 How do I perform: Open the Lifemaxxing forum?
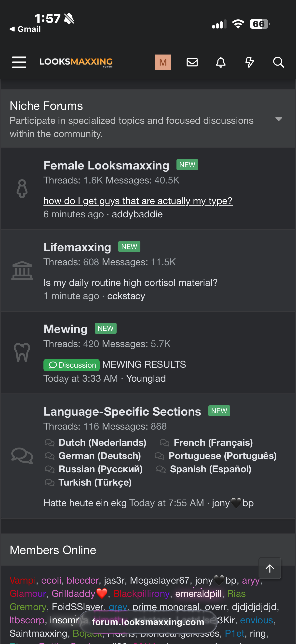point(77,247)
